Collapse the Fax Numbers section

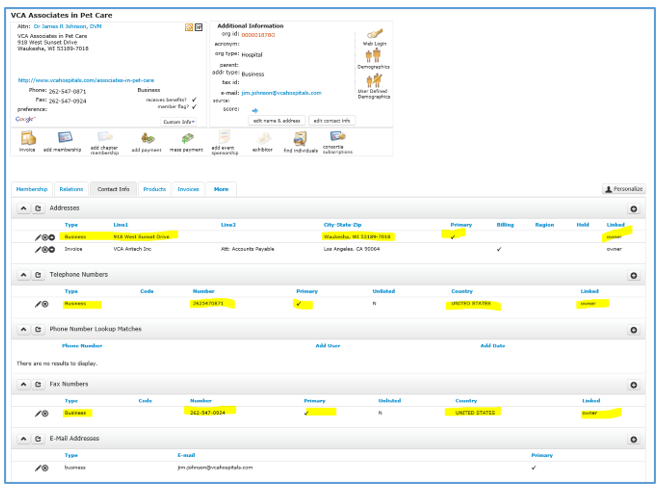[24, 384]
